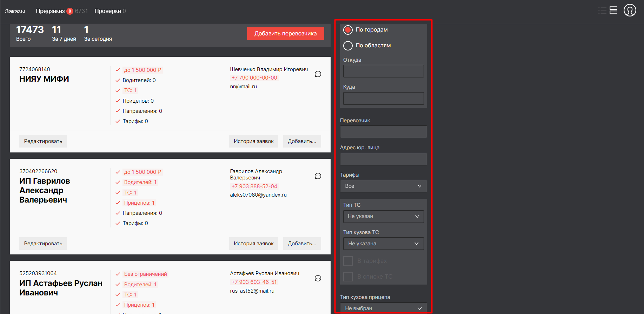644x314 pixels.
Task: Click Без ограничений for ИП Астафьев
Action: point(145,274)
